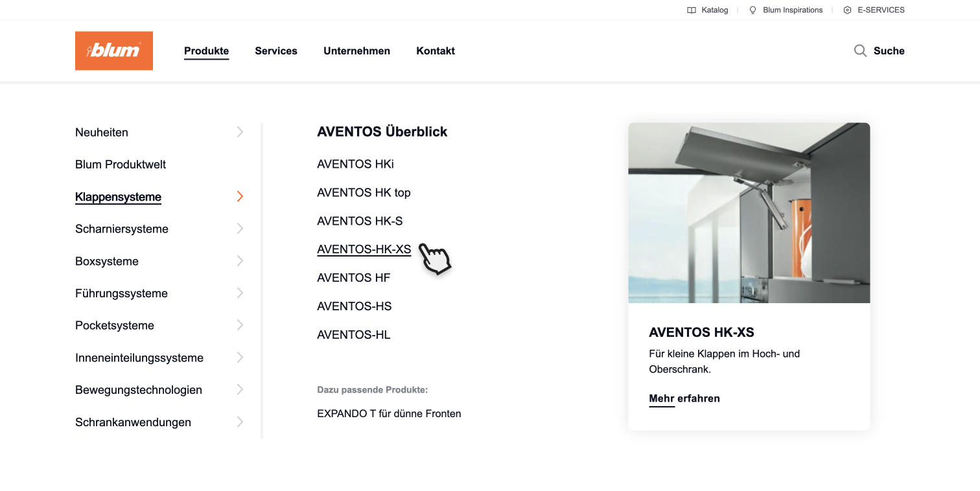Click the AVENTOS HK-XS card title

pyautogui.click(x=701, y=332)
